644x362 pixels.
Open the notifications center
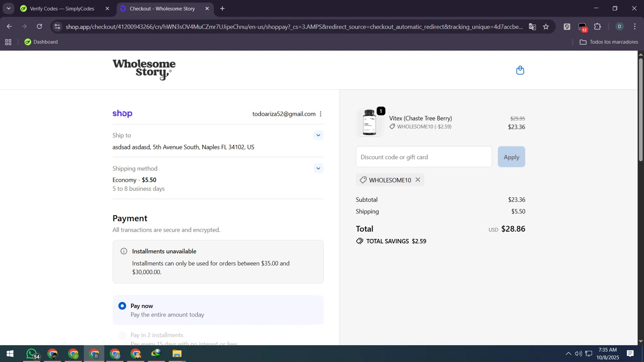pos(630,354)
